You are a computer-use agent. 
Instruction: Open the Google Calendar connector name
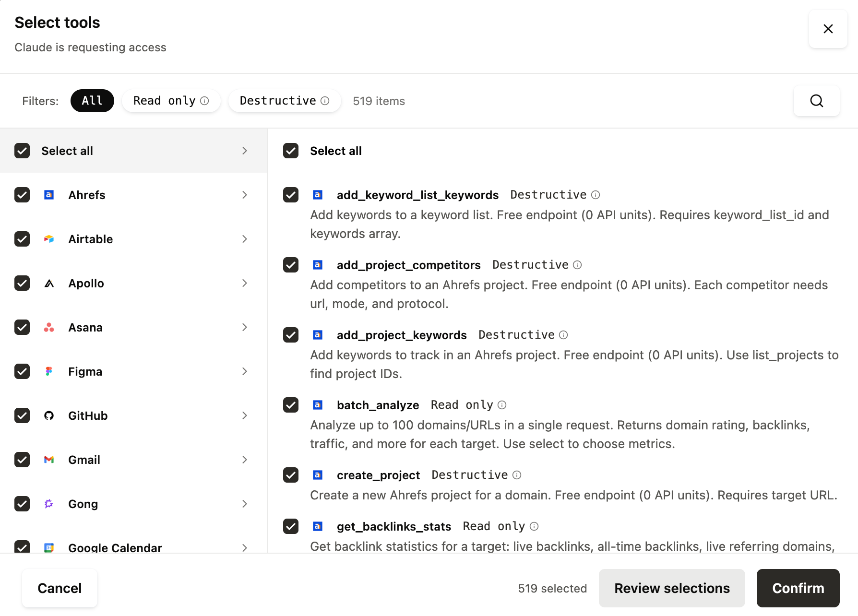coord(115,547)
